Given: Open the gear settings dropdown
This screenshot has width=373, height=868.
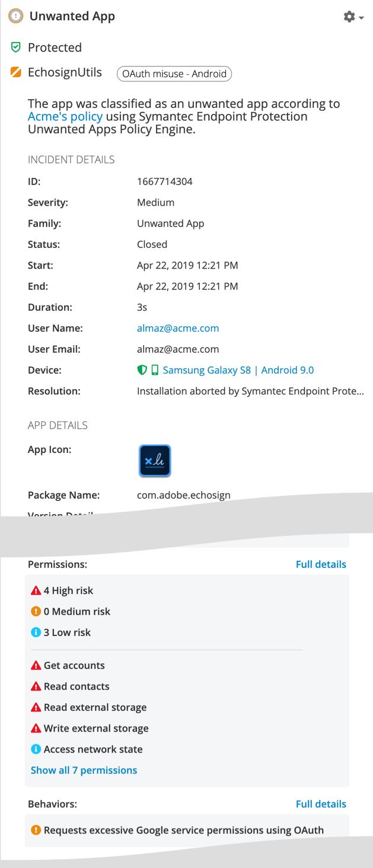Looking at the screenshot, I should [x=353, y=17].
